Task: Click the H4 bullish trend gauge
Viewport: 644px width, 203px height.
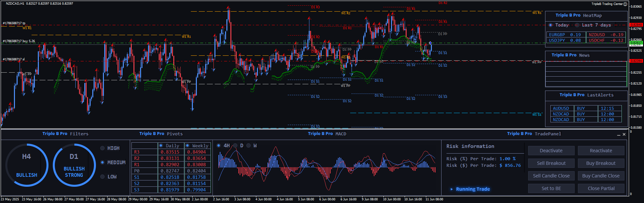Action: click(27, 165)
